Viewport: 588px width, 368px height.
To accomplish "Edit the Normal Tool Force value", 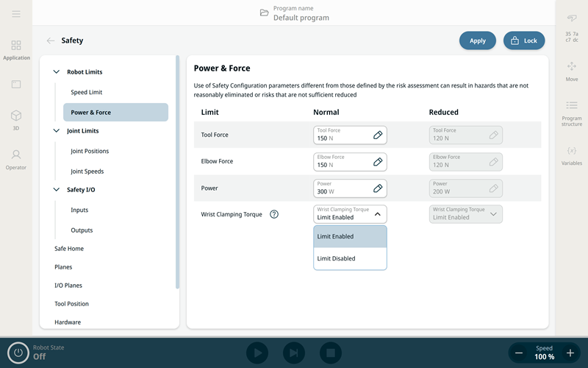I will [377, 135].
